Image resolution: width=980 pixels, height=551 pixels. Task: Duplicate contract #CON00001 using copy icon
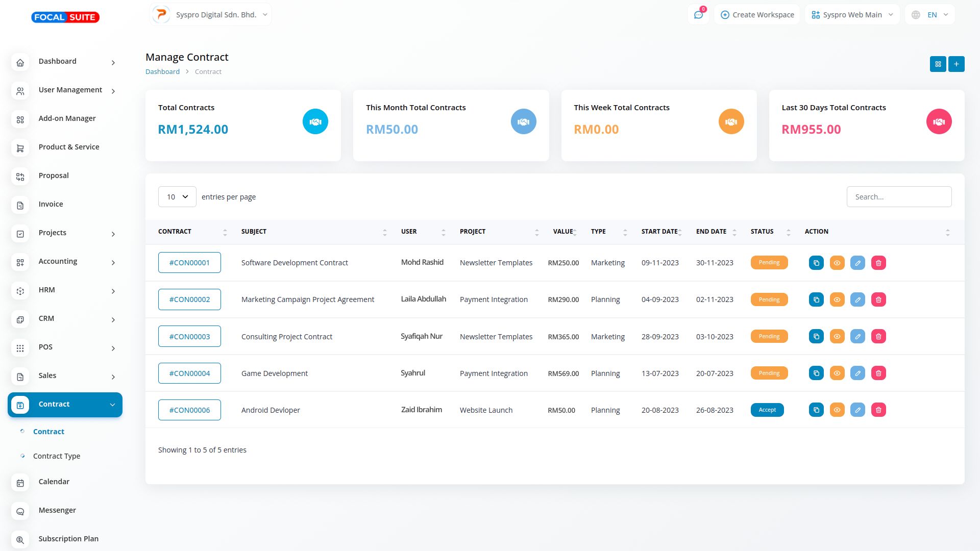pyautogui.click(x=816, y=263)
